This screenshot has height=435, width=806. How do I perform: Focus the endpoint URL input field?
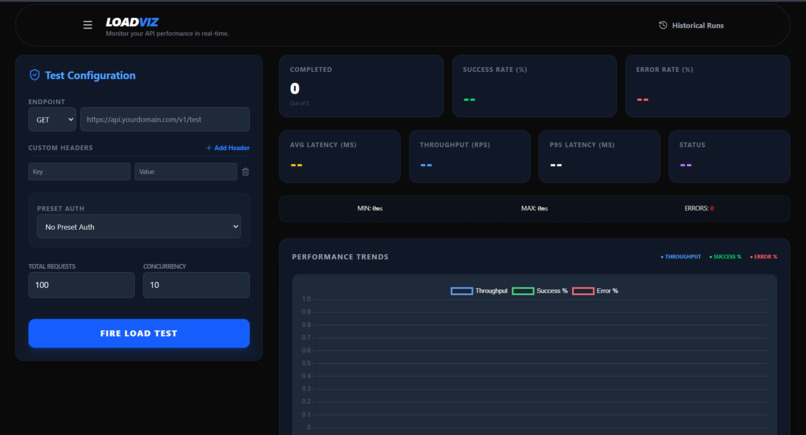165,119
